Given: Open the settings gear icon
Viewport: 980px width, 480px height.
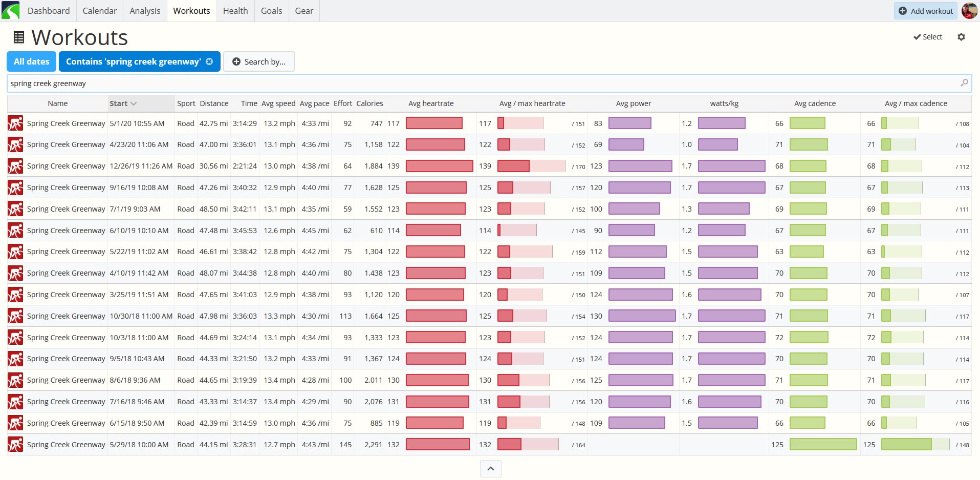Looking at the screenshot, I should click(x=961, y=37).
